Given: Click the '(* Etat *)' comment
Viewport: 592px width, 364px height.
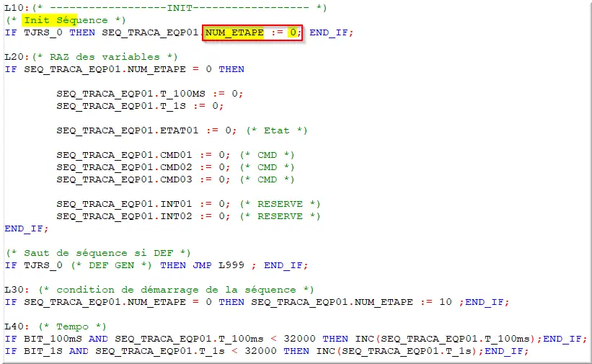Looking at the screenshot, I should coord(277,130).
